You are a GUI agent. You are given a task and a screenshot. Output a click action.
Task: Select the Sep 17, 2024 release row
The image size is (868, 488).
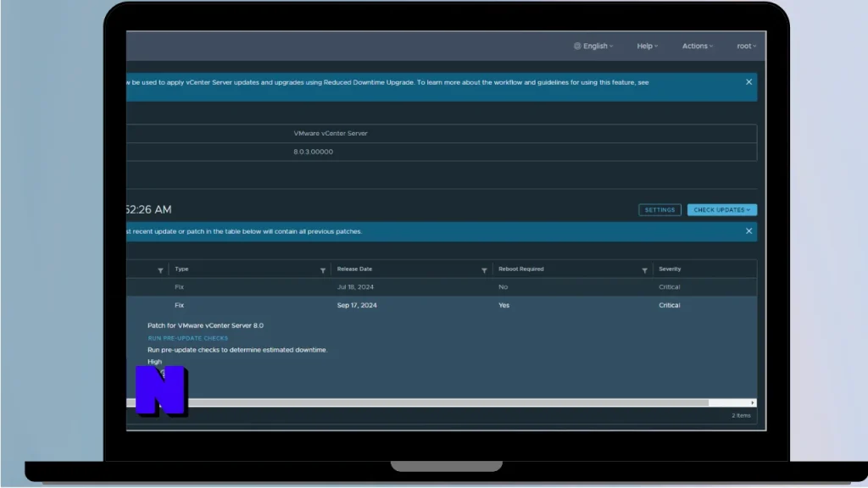[441, 305]
